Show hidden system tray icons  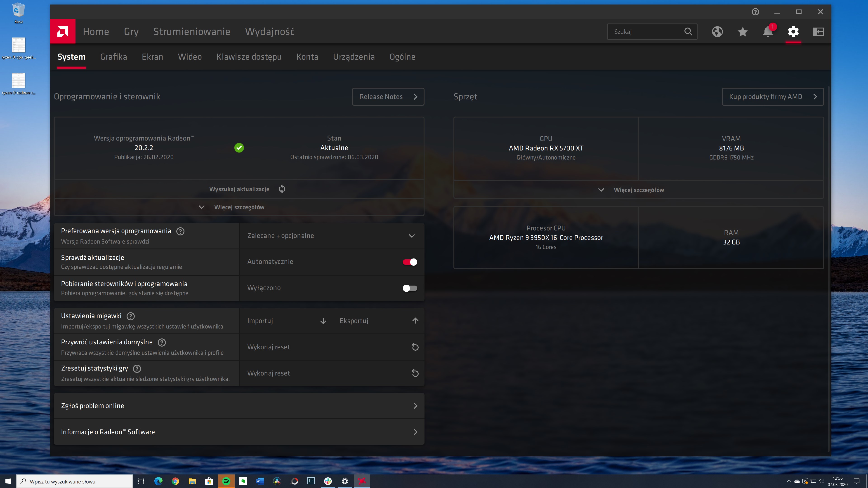pyautogui.click(x=788, y=481)
